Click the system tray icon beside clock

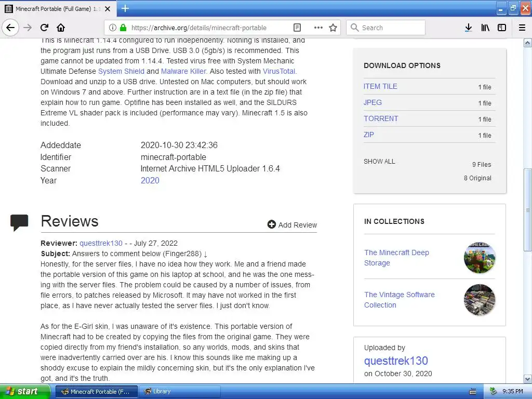[494, 392]
